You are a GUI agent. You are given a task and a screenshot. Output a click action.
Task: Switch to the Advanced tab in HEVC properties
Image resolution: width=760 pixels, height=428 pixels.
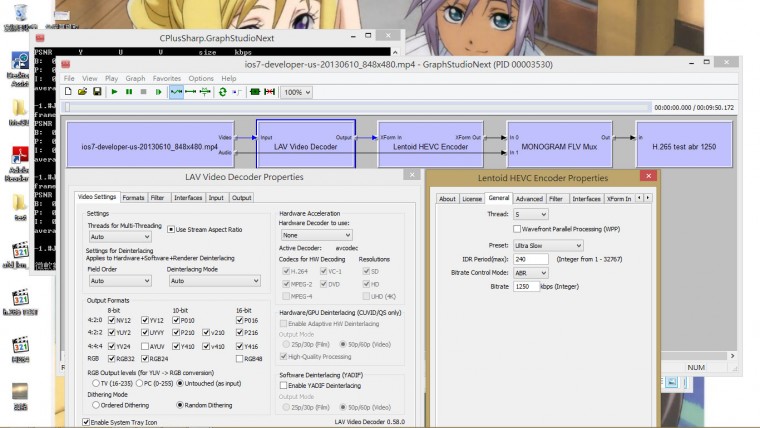529,199
